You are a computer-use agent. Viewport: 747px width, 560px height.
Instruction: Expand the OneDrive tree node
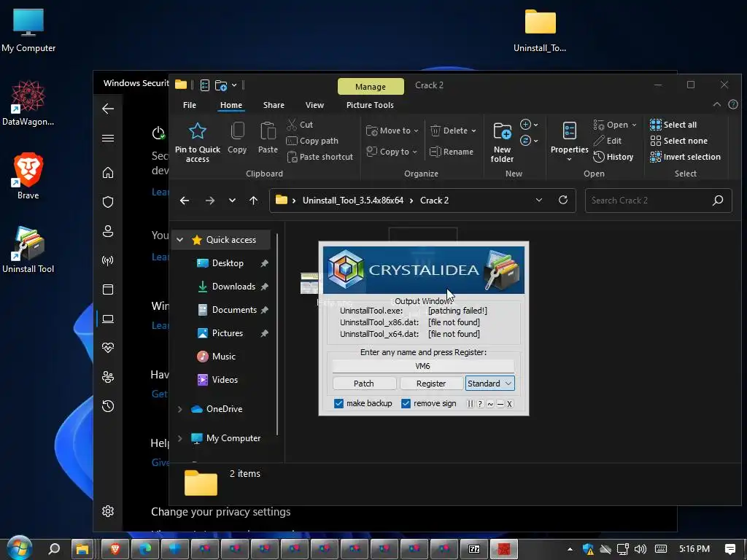coord(180,409)
